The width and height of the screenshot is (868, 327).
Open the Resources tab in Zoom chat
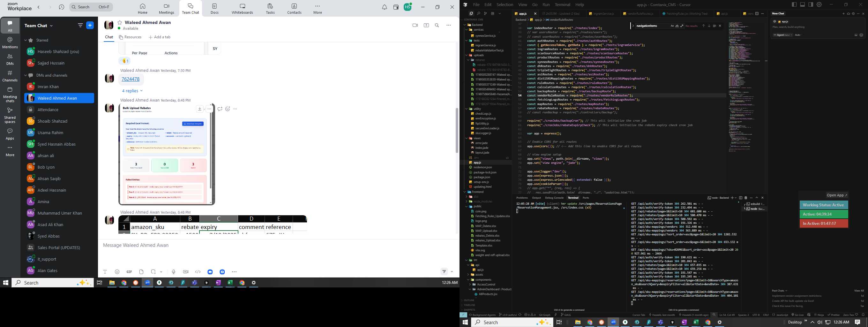pos(130,37)
